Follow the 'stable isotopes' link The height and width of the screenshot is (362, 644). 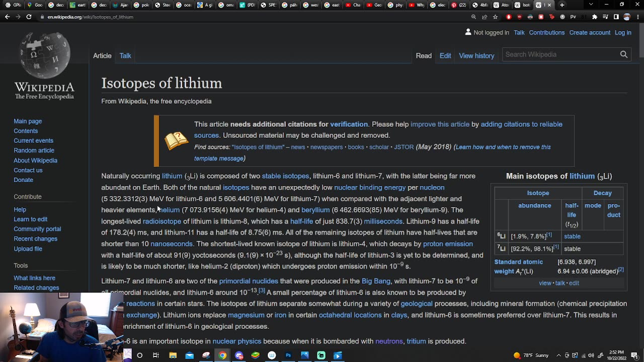point(285,176)
